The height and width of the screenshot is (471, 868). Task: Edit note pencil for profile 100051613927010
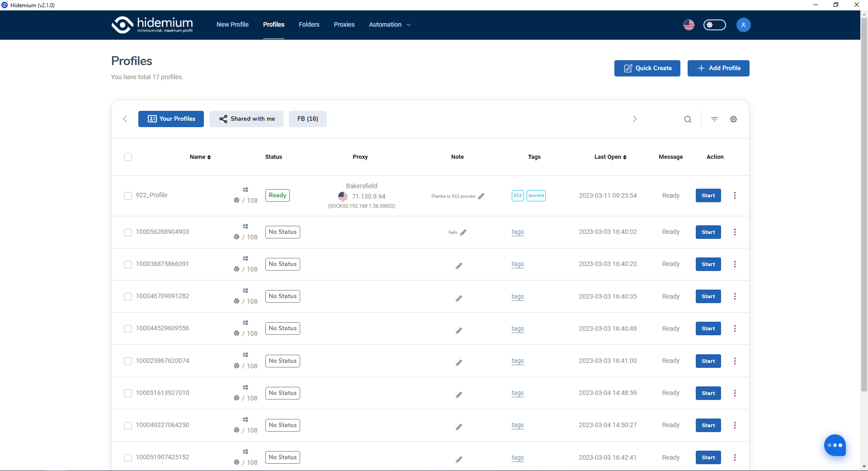(459, 395)
